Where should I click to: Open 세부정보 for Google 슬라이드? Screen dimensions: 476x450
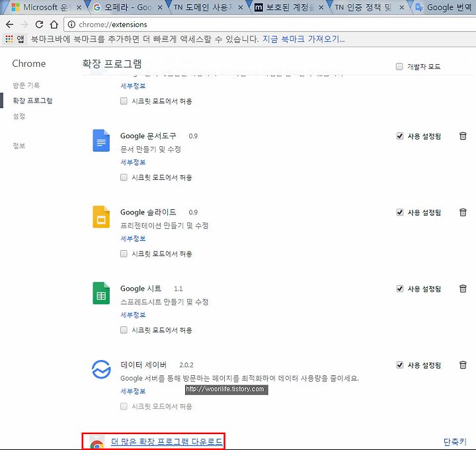(133, 238)
